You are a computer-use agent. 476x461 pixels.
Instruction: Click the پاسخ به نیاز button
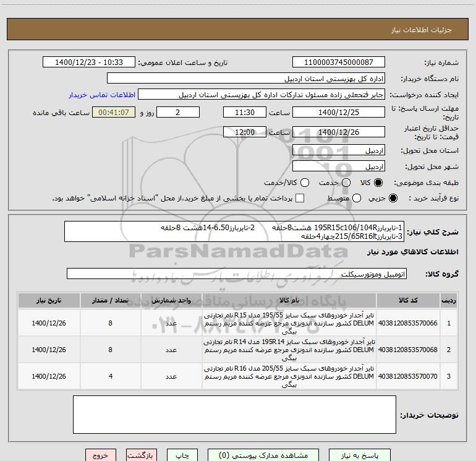pyautogui.click(x=360, y=455)
